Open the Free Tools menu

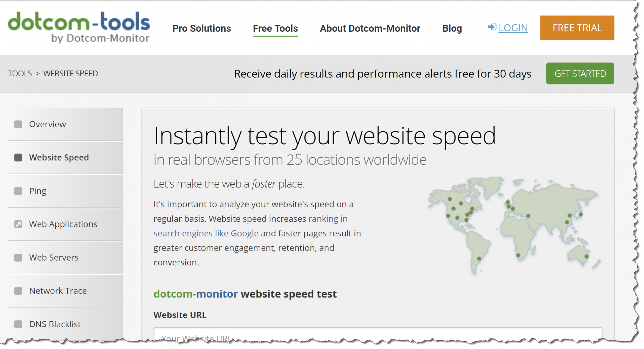[275, 28]
